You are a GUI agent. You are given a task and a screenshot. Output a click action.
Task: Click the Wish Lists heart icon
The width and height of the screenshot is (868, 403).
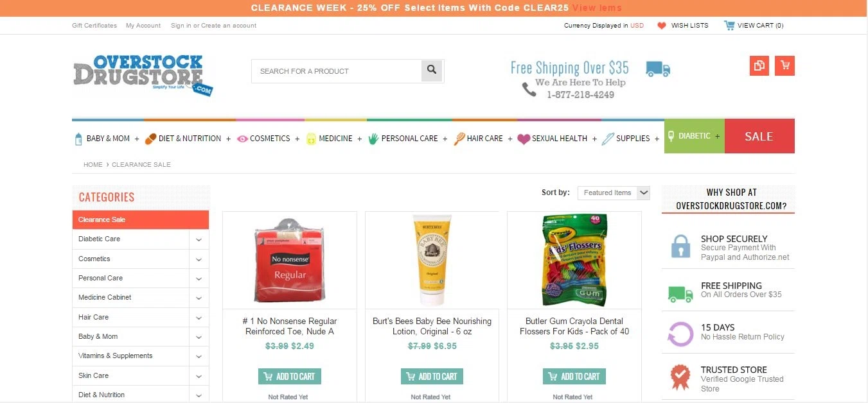click(x=662, y=26)
